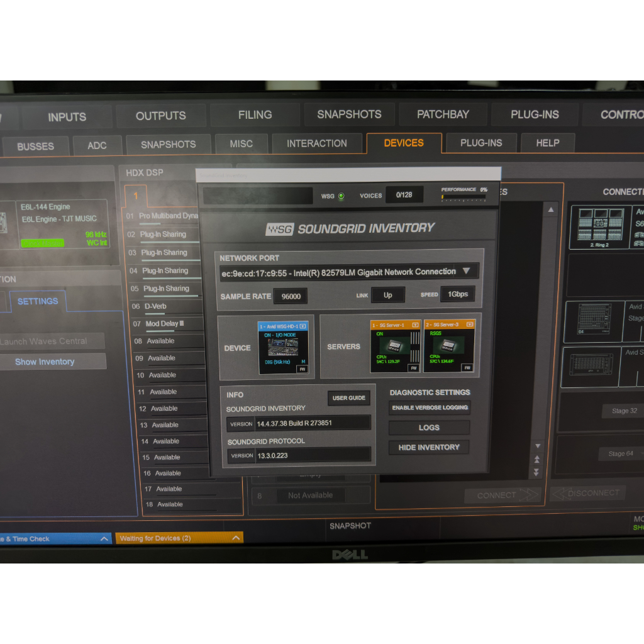
Task: Click the Sample Rate 96000 field
Action: tap(291, 296)
